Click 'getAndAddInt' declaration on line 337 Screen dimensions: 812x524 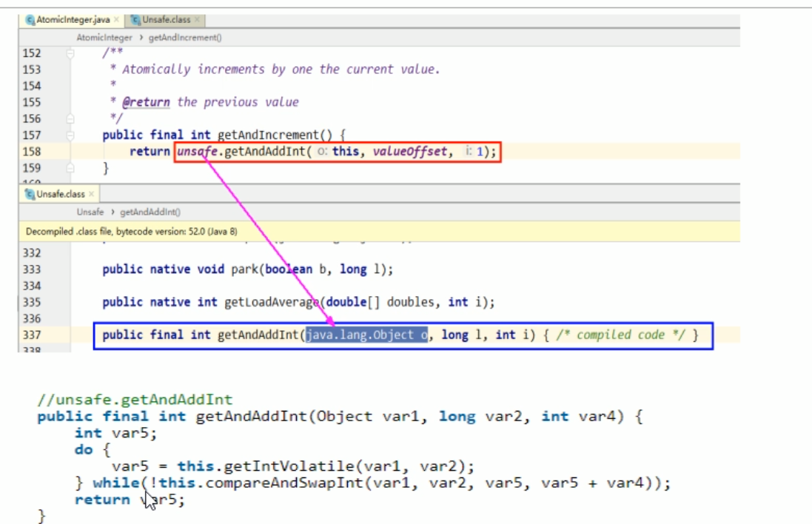[258, 335]
